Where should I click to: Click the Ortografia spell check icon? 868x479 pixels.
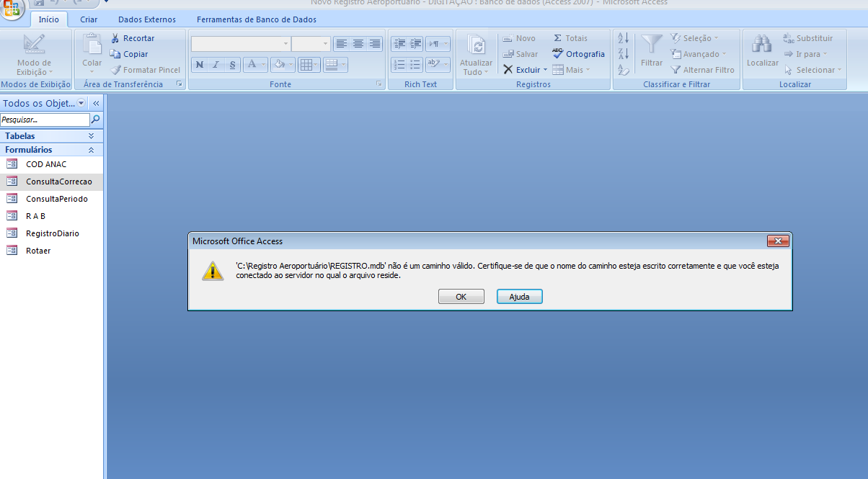(557, 53)
